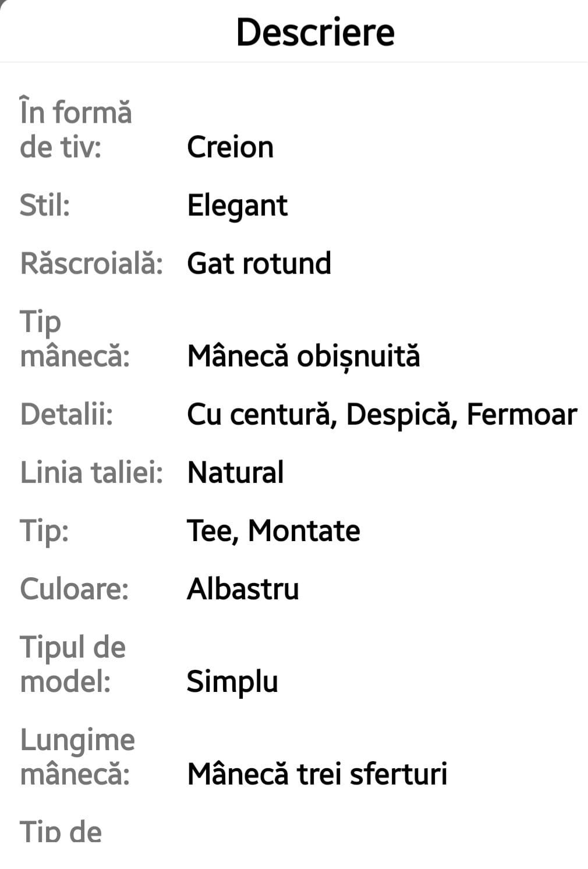Select the Creion hem shape value
The height and width of the screenshot is (869, 588).
click(x=230, y=147)
